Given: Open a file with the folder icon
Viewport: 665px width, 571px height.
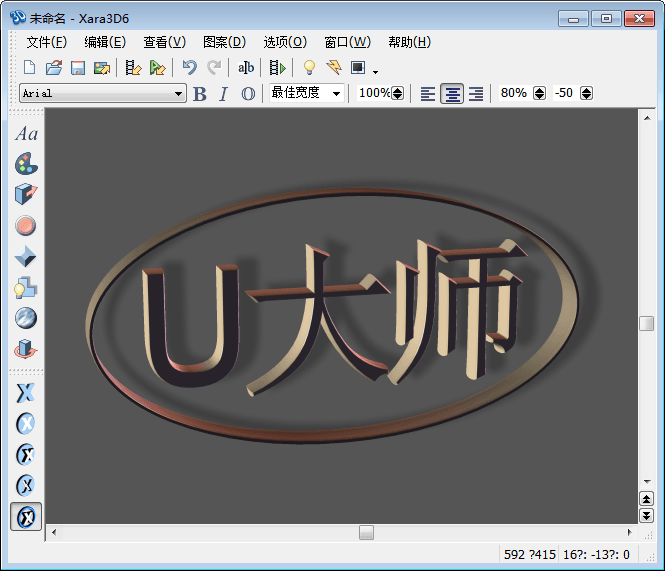Looking at the screenshot, I should coord(54,67).
